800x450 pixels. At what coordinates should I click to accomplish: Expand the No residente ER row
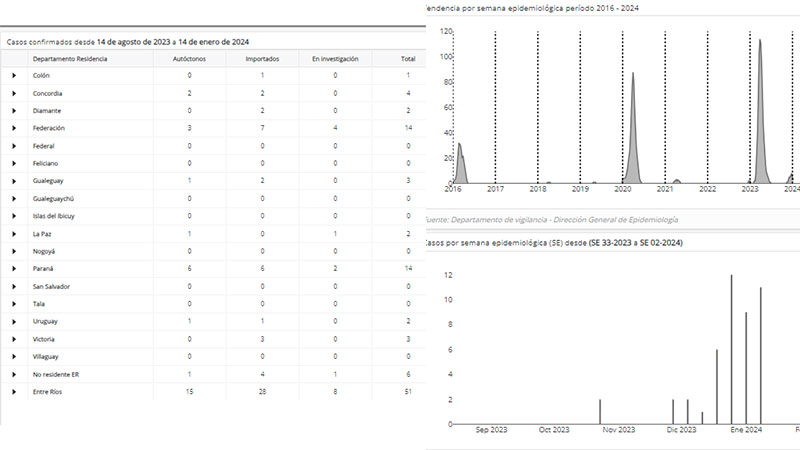[14, 374]
